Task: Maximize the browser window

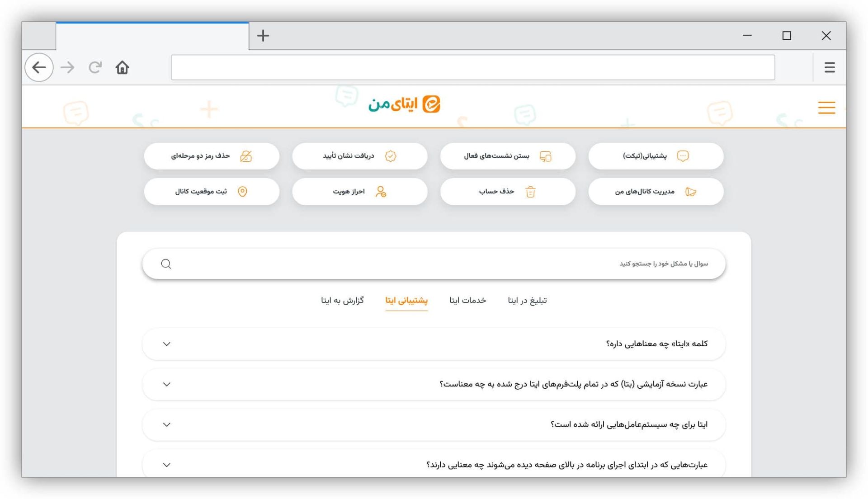Action: [x=787, y=35]
